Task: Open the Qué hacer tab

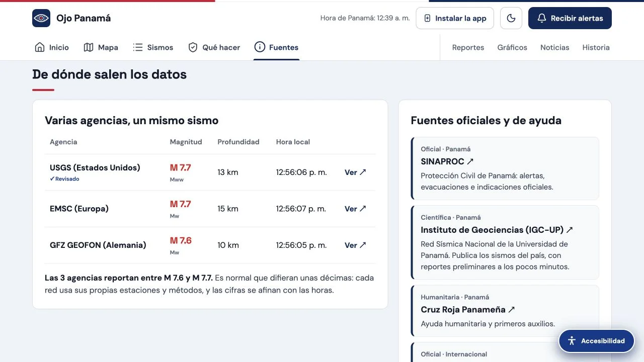Action: (x=214, y=47)
